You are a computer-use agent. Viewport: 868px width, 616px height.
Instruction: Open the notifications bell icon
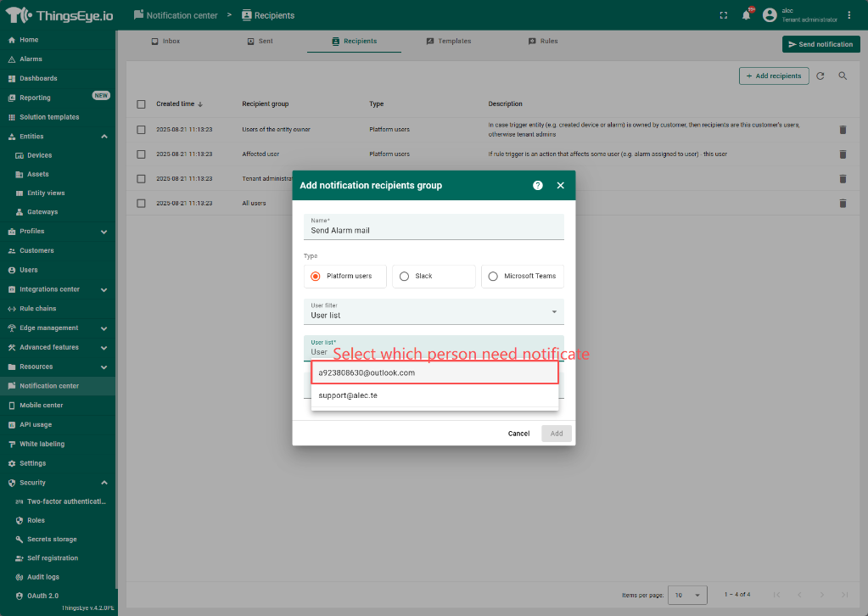coord(747,15)
